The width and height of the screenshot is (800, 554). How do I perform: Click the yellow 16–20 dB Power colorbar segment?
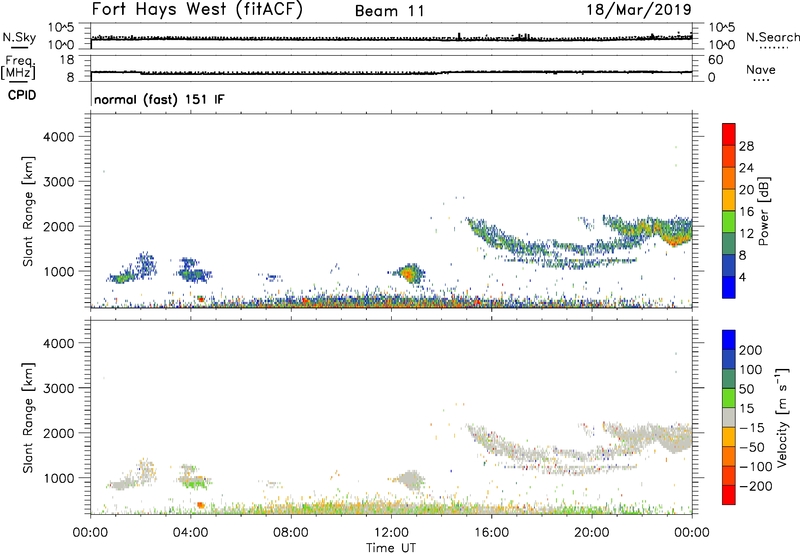[729, 200]
